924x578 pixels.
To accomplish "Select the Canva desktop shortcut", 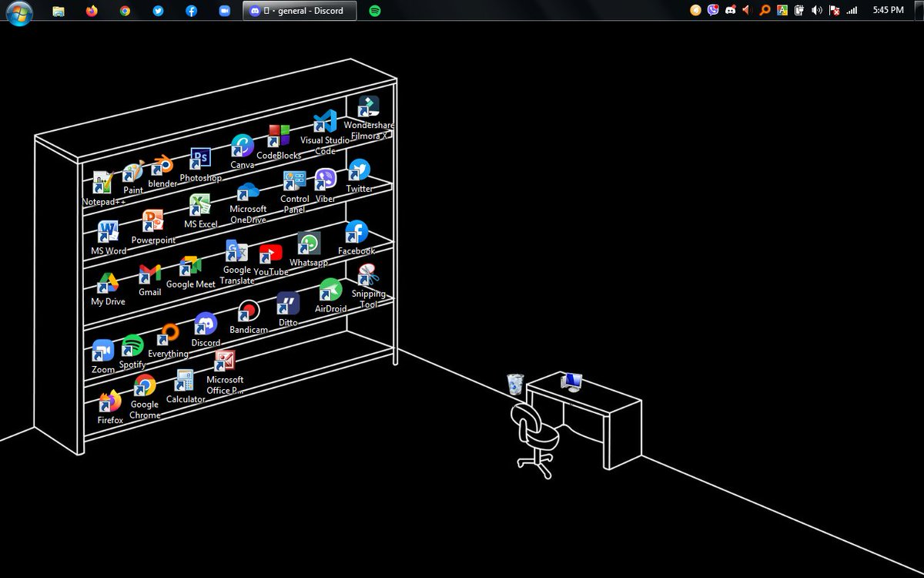I will (x=242, y=152).
